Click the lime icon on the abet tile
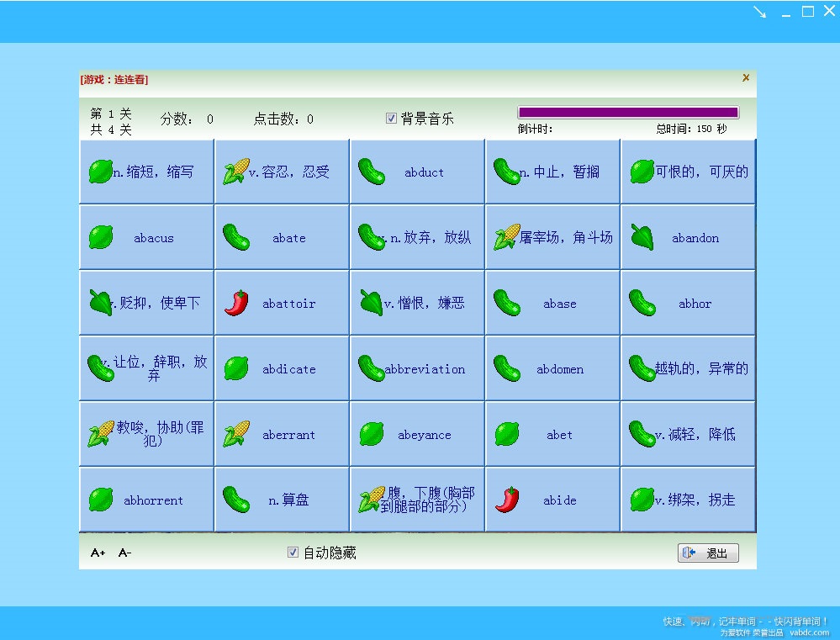This screenshot has height=640, width=840. [x=507, y=434]
